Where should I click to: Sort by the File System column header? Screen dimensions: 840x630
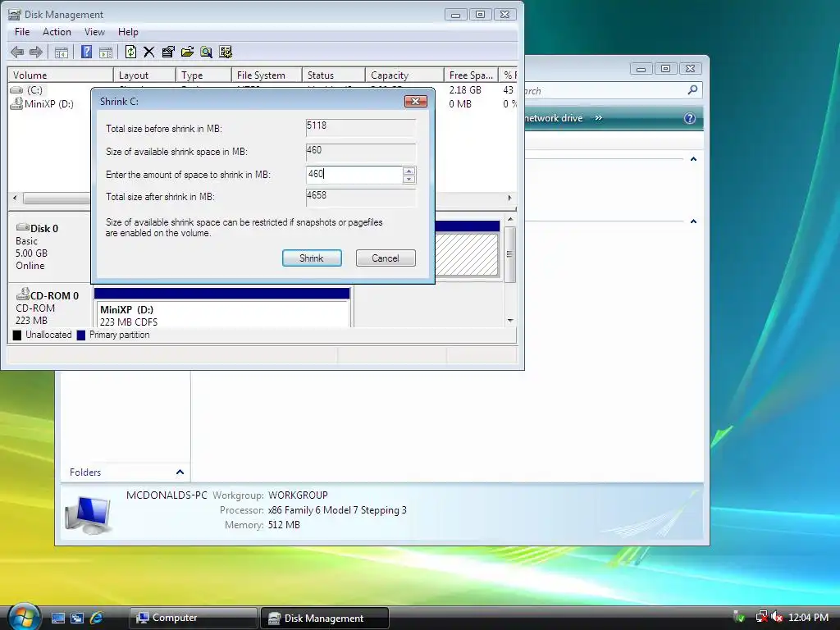tap(267, 75)
